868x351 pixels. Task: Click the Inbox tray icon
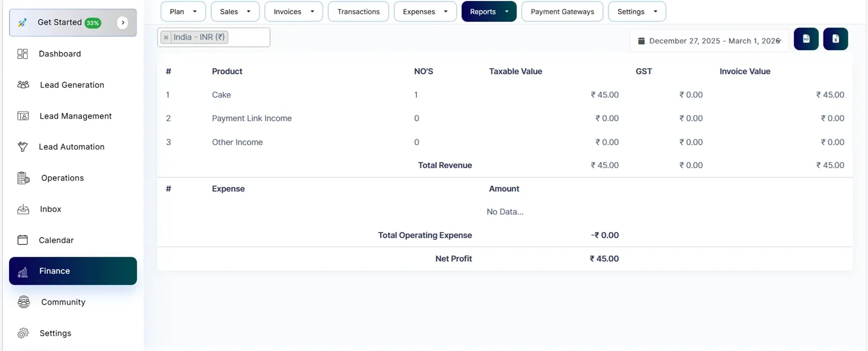tap(23, 209)
